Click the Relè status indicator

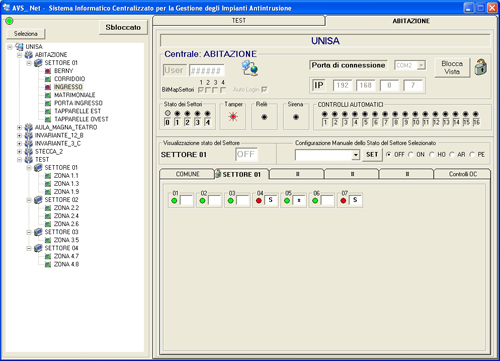(264, 117)
